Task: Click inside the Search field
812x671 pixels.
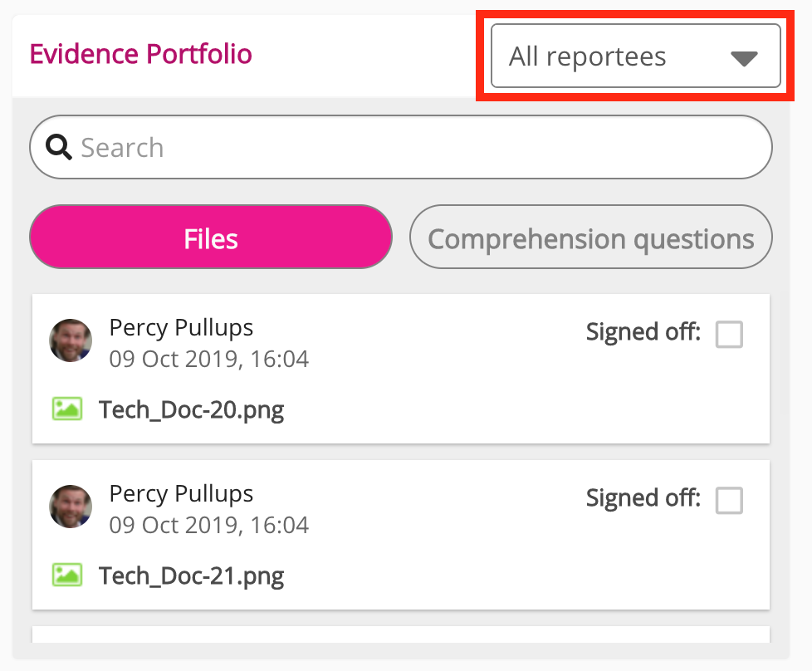Action: coord(332,147)
